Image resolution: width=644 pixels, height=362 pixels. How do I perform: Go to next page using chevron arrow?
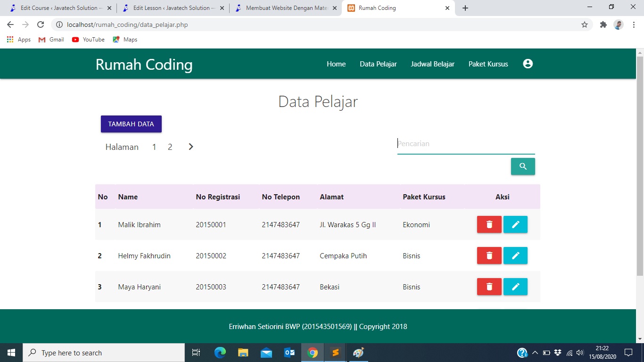click(191, 147)
